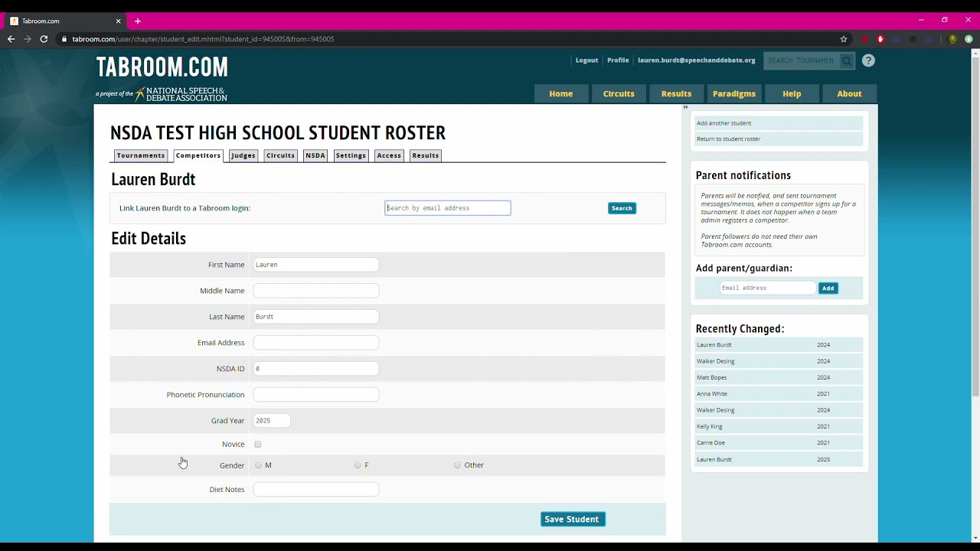Viewport: 980px width, 551px height.
Task: Click the parent Email address field
Action: pos(768,288)
